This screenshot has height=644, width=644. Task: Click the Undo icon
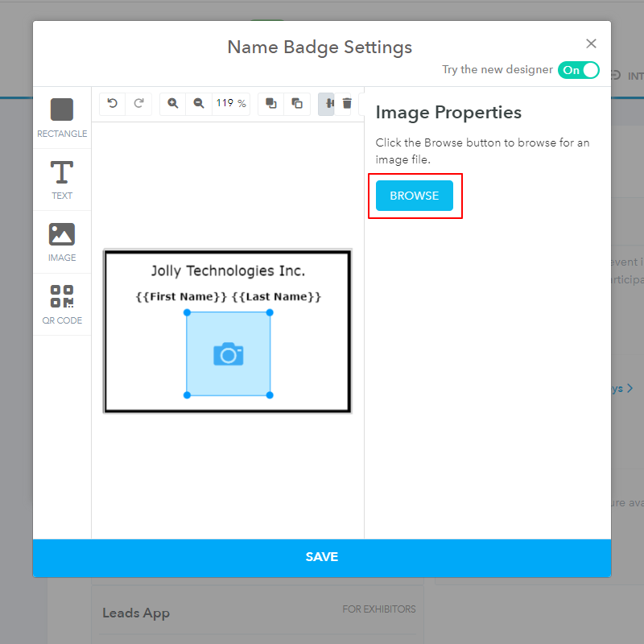tap(112, 103)
